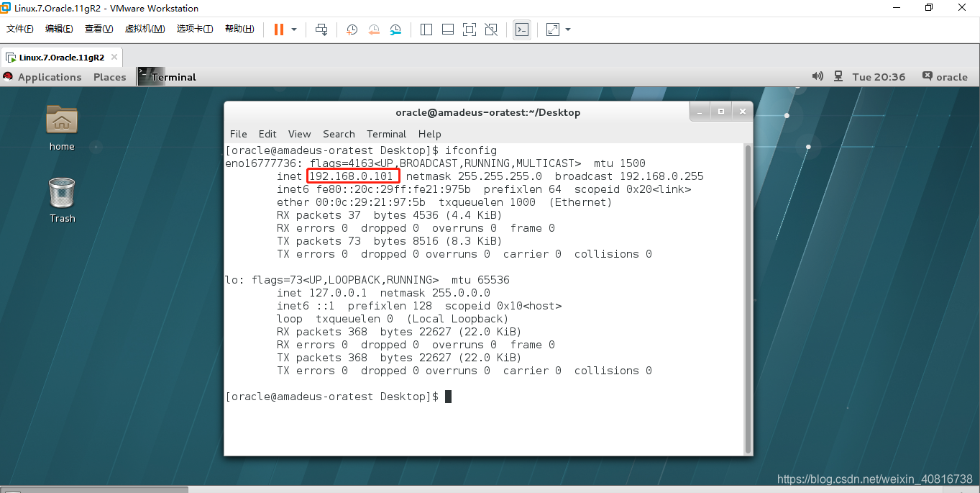Expand the stretch display dropdown arrow
Viewport: 980px width, 493px height.
coord(568,30)
